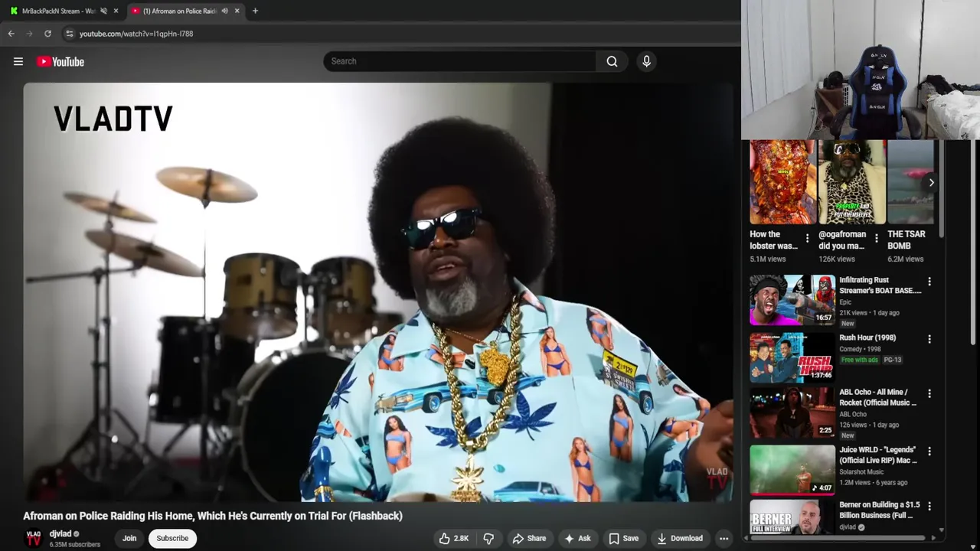Click the video player to pause
The width and height of the screenshot is (980, 551).
378,292
